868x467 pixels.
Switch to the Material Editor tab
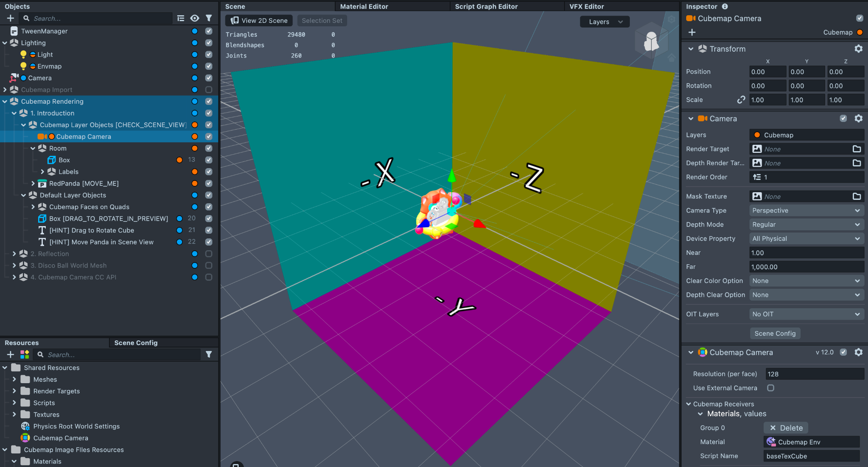point(364,6)
